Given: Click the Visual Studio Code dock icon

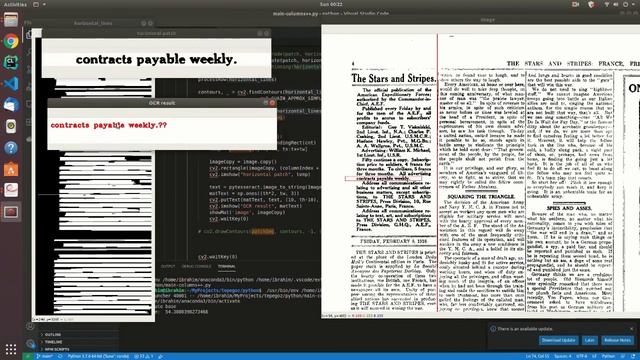Looking at the screenshot, I should [11, 84].
